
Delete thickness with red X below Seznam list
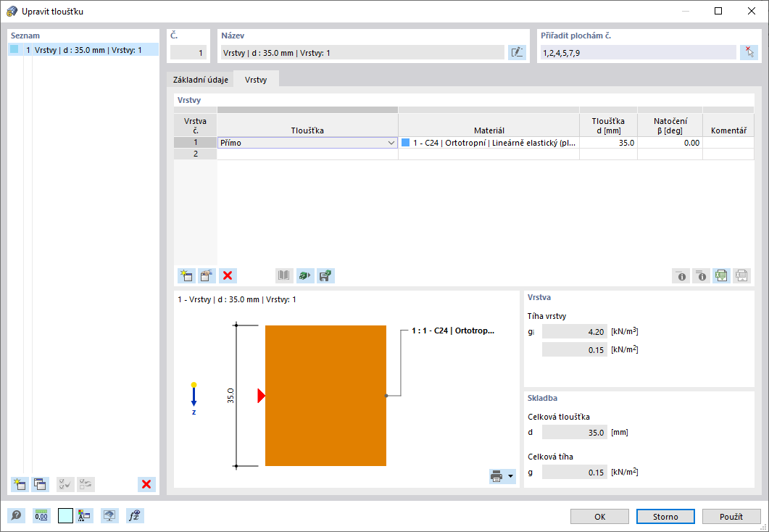[146, 484]
